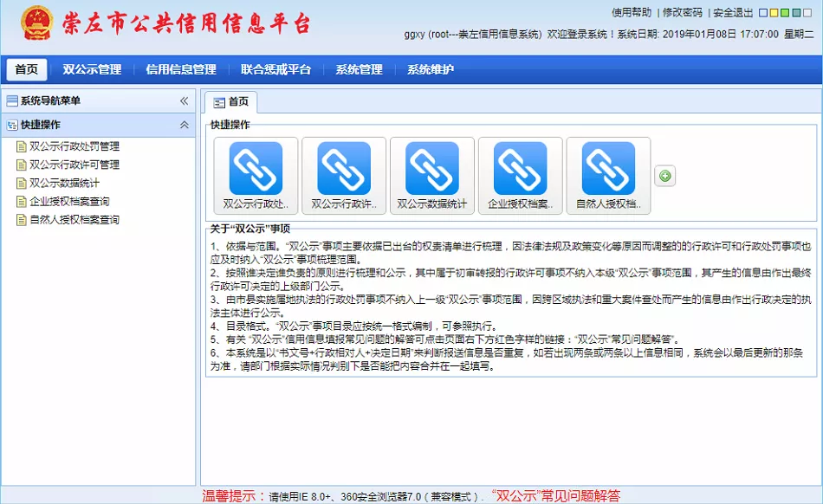The height and width of the screenshot is (504, 823).
Task: Choose the white theme color swatch
Action: [807, 13]
